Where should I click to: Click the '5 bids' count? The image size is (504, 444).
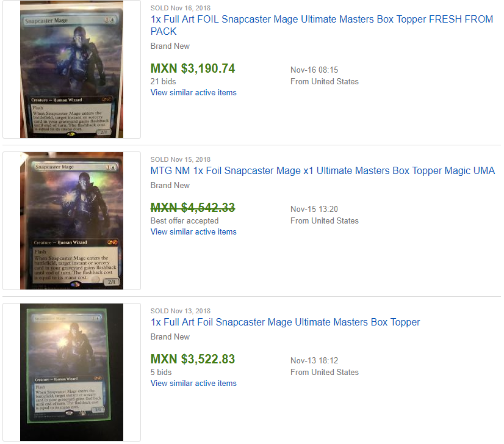tap(161, 373)
